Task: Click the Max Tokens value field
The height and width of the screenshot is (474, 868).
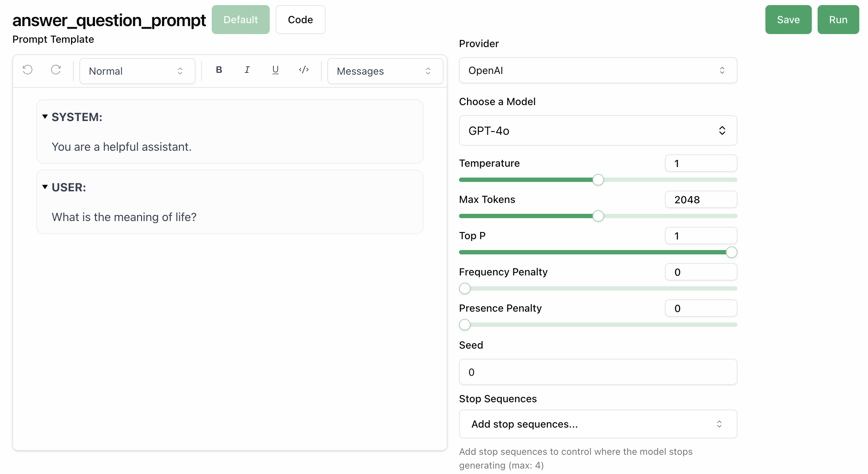Action: (x=701, y=199)
